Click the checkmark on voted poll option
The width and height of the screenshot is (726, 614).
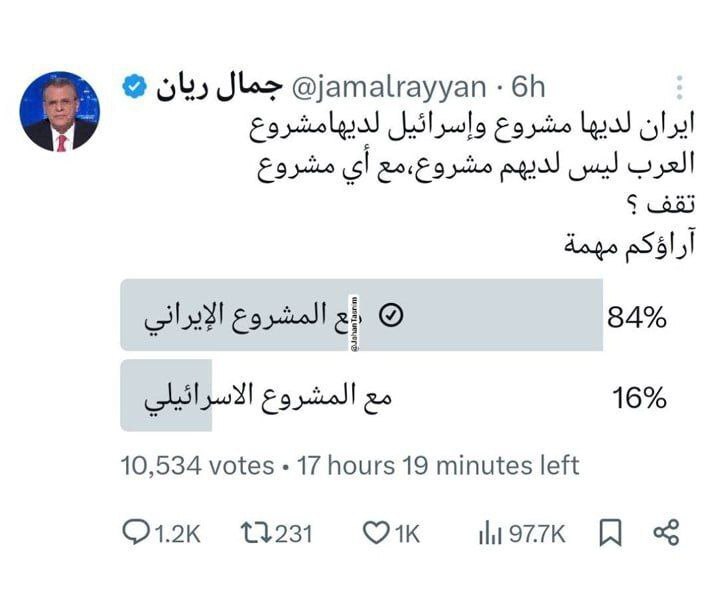pyautogui.click(x=391, y=315)
